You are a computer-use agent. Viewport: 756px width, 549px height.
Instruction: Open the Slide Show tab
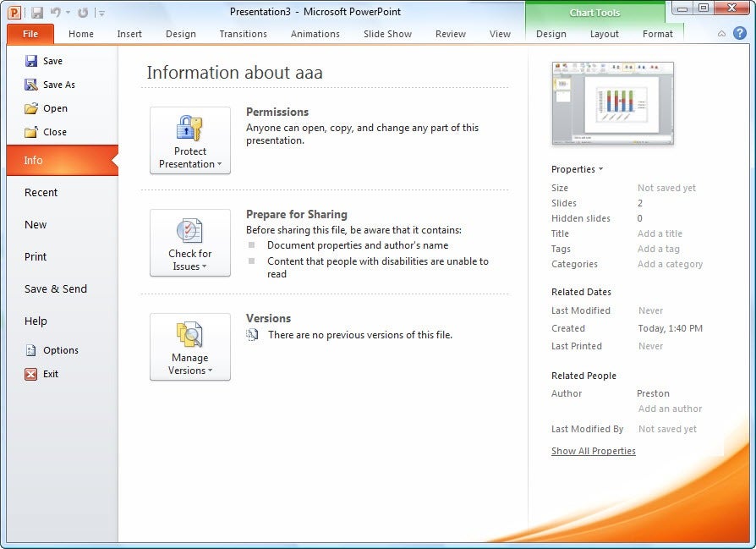[387, 34]
